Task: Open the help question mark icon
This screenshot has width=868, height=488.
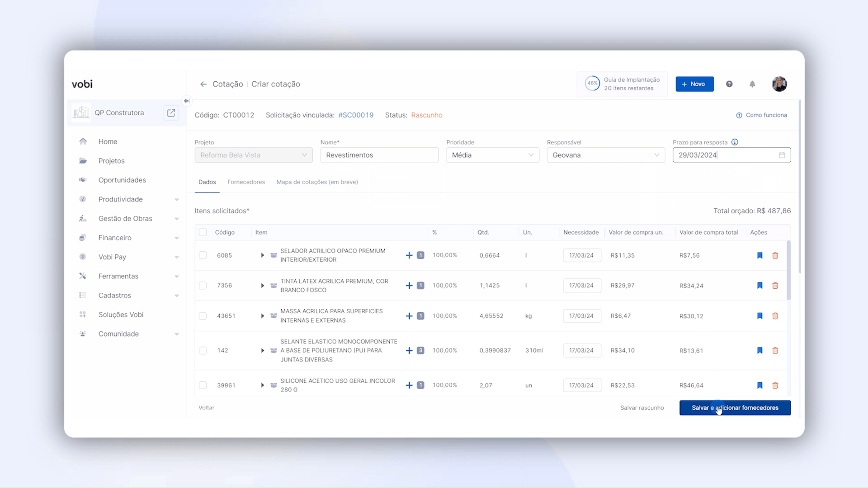Action: pos(729,84)
